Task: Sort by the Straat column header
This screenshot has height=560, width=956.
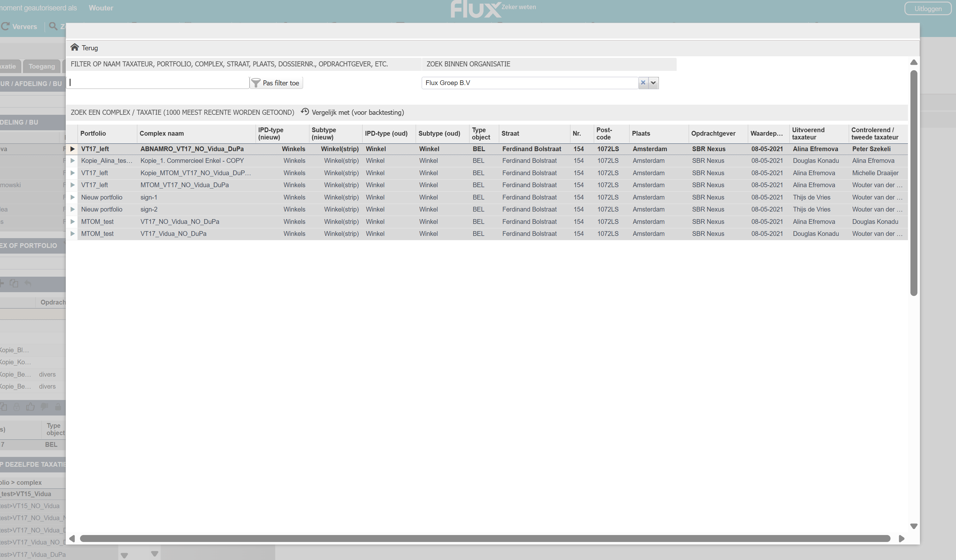Action: (x=535, y=133)
